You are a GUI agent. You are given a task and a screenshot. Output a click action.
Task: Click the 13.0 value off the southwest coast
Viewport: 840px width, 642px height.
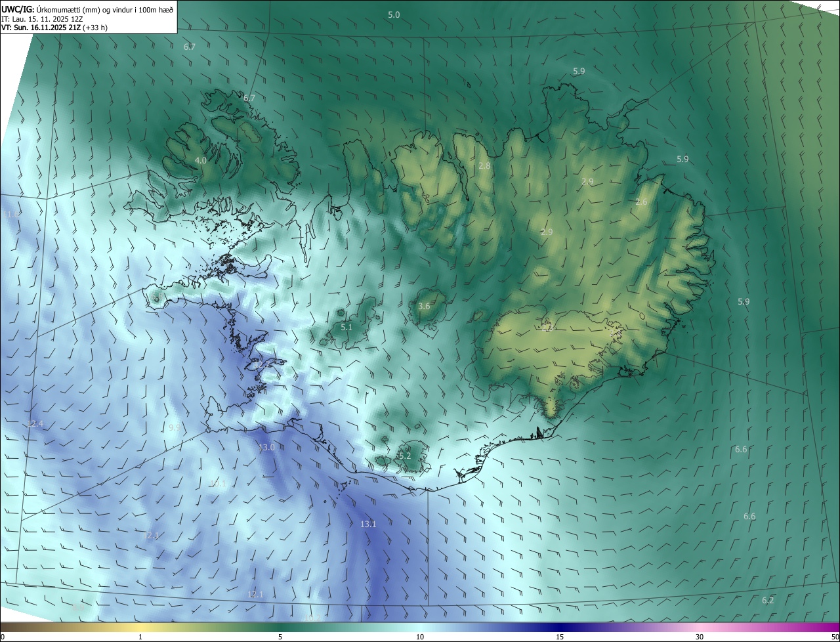266,448
